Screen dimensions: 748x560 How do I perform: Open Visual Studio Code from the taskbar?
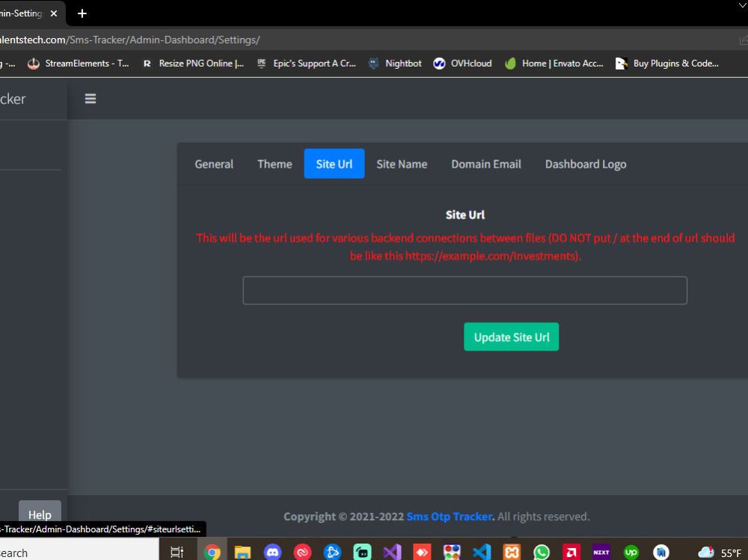[x=482, y=553]
